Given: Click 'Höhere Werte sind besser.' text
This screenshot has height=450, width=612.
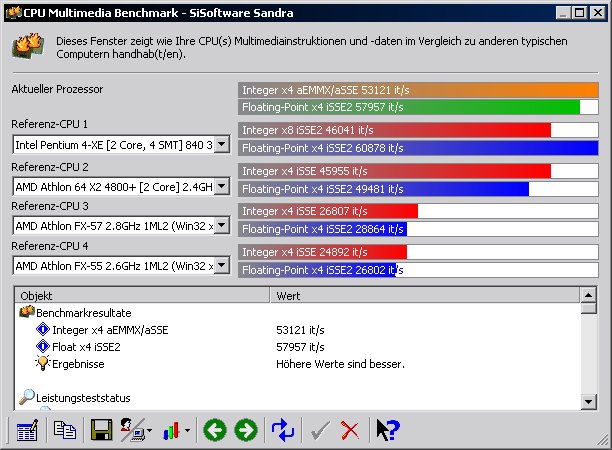Looking at the screenshot, I should (x=340, y=364).
